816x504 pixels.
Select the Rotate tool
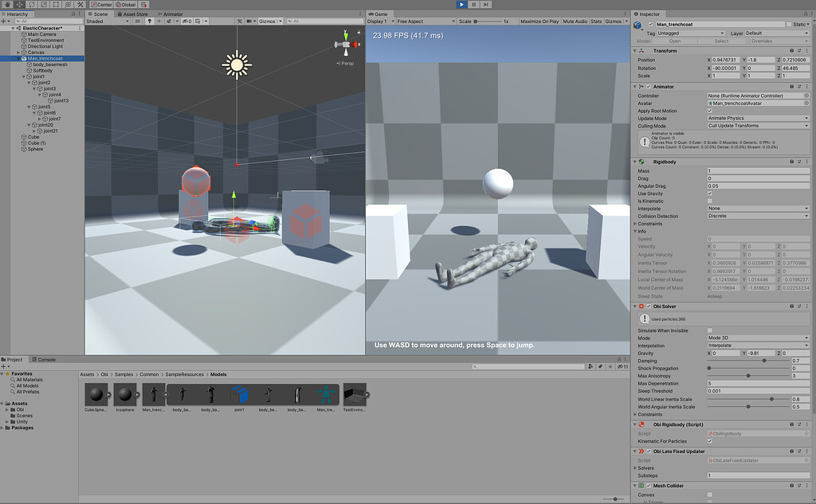click(31, 5)
